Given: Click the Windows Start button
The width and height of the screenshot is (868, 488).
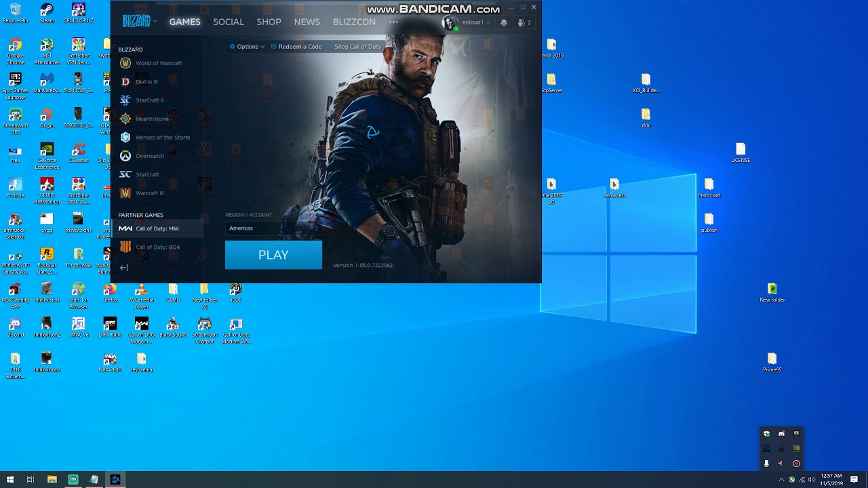Looking at the screenshot, I should tap(10, 479).
